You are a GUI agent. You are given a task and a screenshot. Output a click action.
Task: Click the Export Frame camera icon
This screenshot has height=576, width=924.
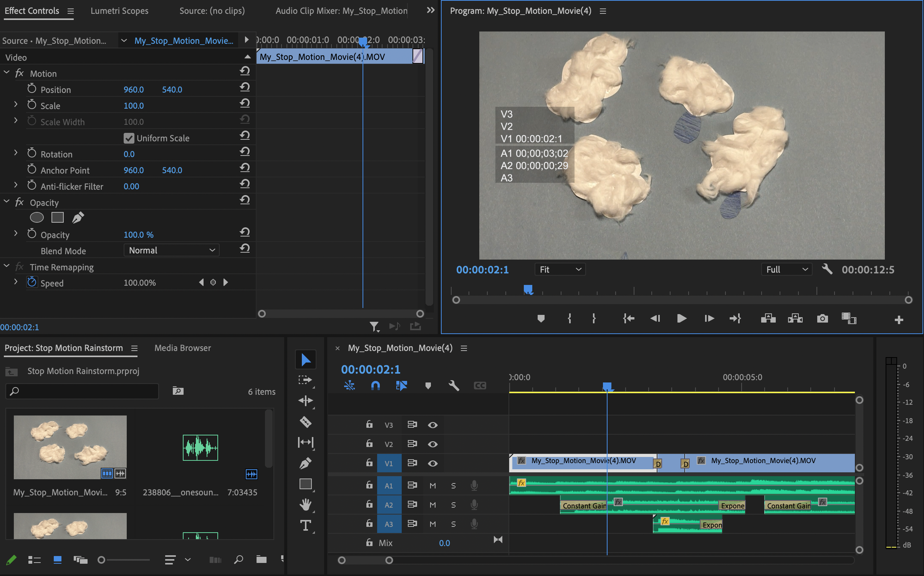(822, 318)
